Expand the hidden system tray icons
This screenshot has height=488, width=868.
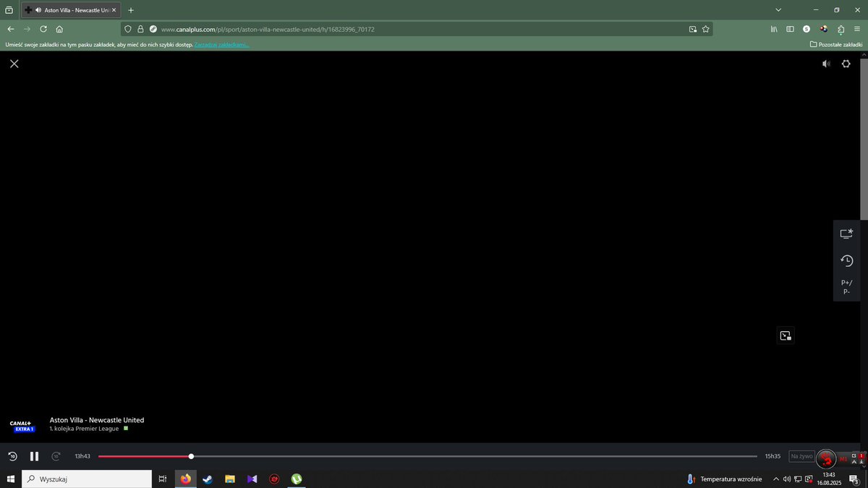click(776, 479)
